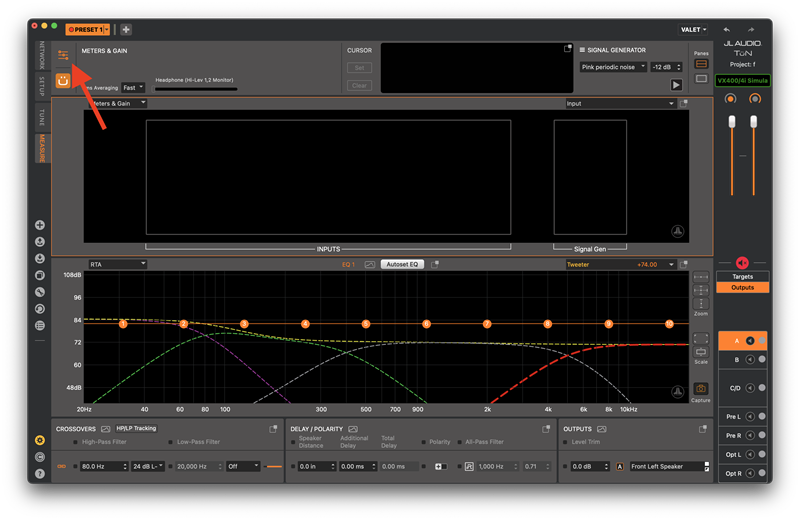Open the Input source dropdown
The height and width of the screenshot is (520, 800).
coord(620,103)
